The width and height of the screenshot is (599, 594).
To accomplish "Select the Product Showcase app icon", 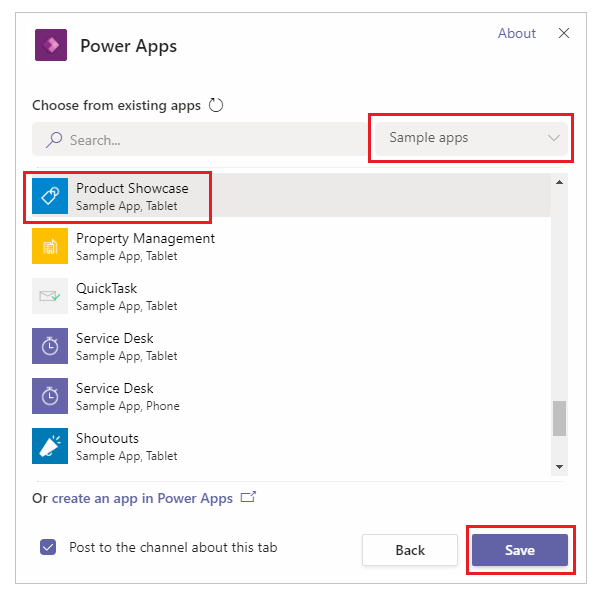I will pyautogui.click(x=50, y=196).
